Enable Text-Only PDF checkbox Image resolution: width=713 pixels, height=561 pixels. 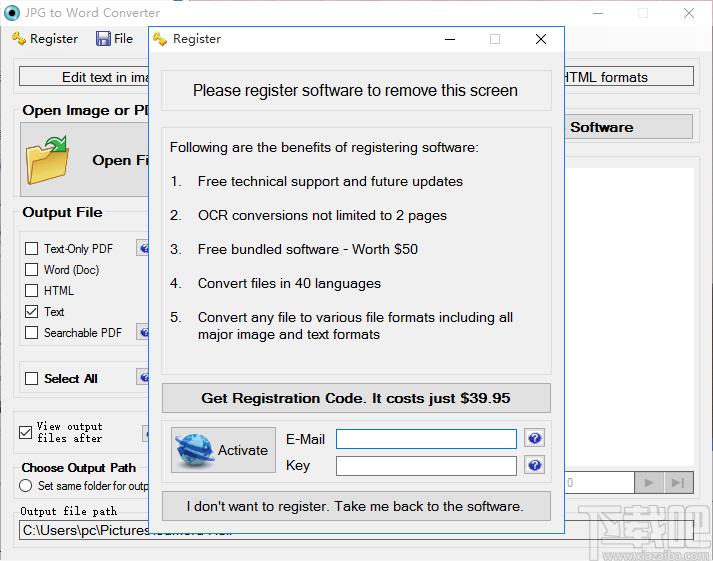point(31,248)
